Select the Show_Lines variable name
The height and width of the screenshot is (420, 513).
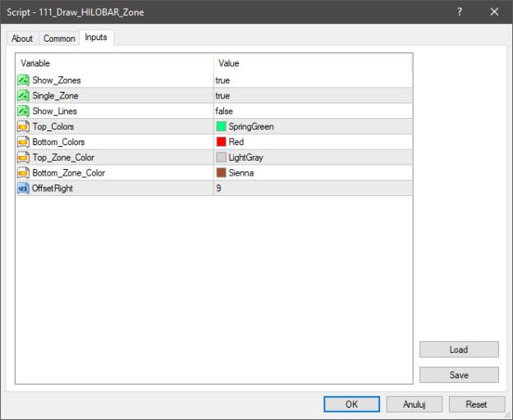(x=55, y=111)
